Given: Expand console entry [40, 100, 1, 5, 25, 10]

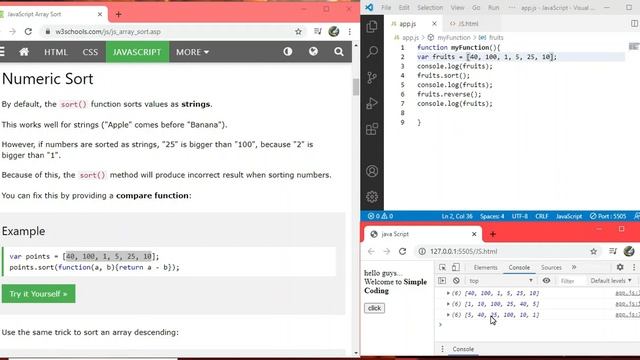Looking at the screenshot, I should [448, 293].
